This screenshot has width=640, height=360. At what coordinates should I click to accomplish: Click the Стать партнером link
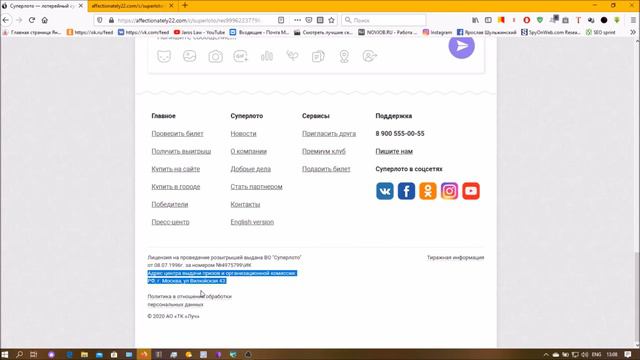256,187
